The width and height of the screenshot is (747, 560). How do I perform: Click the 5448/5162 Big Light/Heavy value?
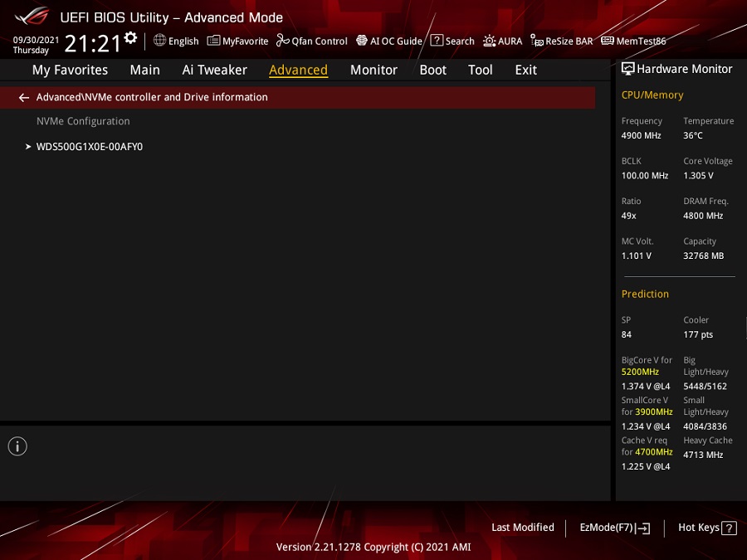pyautogui.click(x=705, y=386)
